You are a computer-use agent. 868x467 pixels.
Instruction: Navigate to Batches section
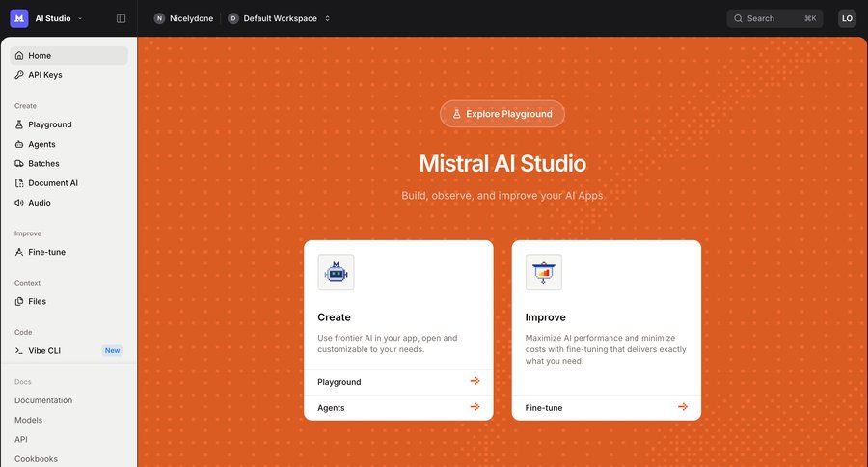click(43, 164)
